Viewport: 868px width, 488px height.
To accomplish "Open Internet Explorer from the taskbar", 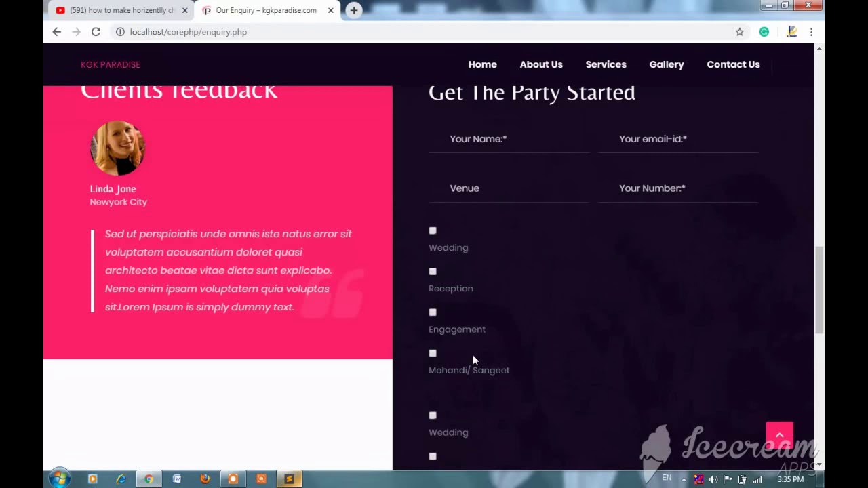I will [121, 479].
